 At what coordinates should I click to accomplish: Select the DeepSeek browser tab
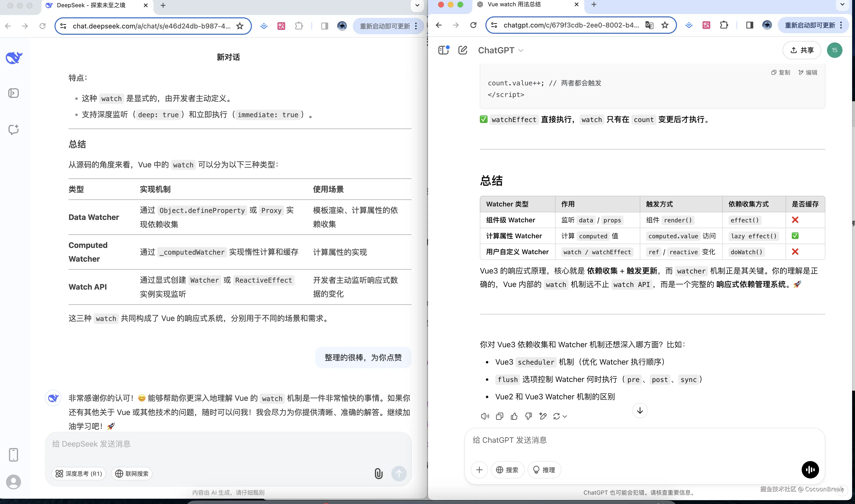(x=91, y=6)
